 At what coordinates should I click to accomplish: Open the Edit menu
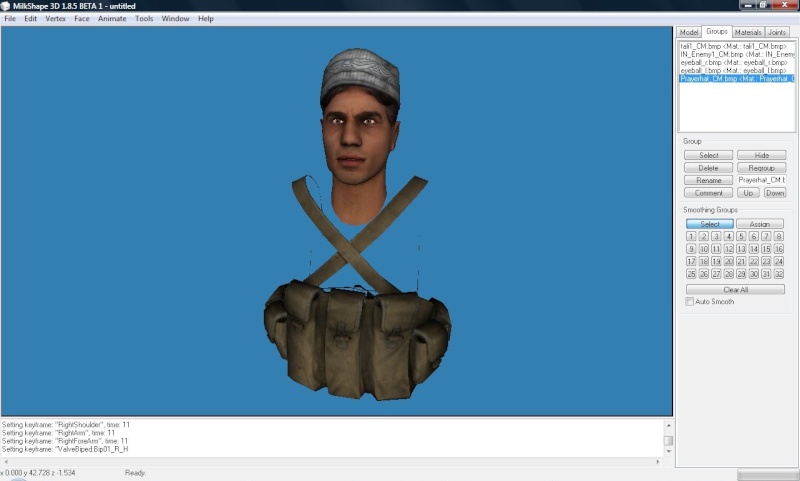pos(31,18)
